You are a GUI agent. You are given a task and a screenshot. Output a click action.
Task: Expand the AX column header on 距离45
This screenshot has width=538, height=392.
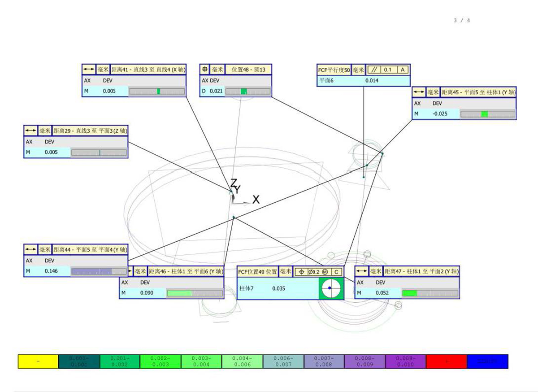(417, 103)
